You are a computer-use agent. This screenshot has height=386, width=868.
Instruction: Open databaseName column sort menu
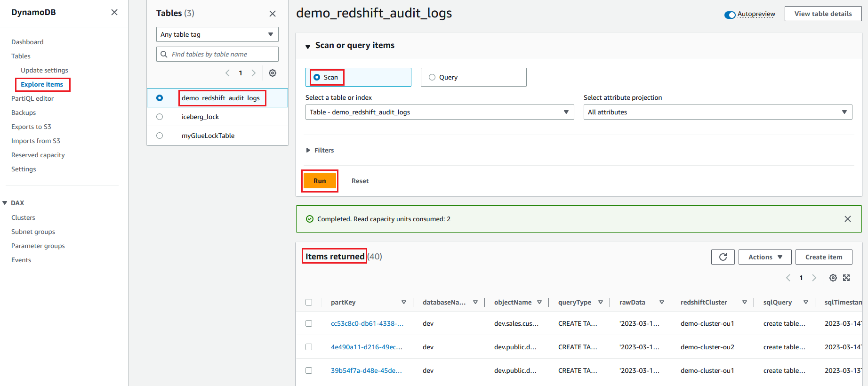click(475, 302)
